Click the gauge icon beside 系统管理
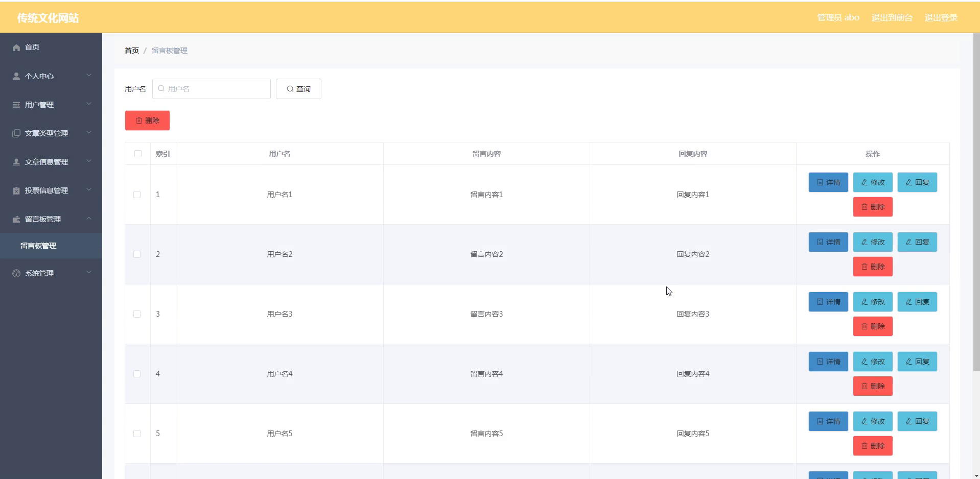Screen dimensions: 980x479 tap(16, 273)
